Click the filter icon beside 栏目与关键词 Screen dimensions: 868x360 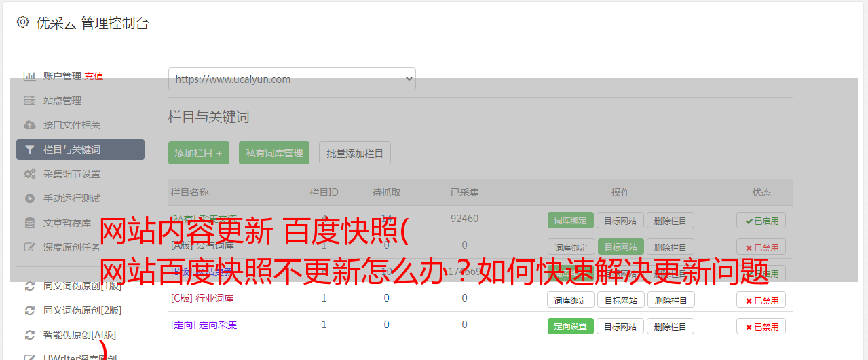[30, 149]
